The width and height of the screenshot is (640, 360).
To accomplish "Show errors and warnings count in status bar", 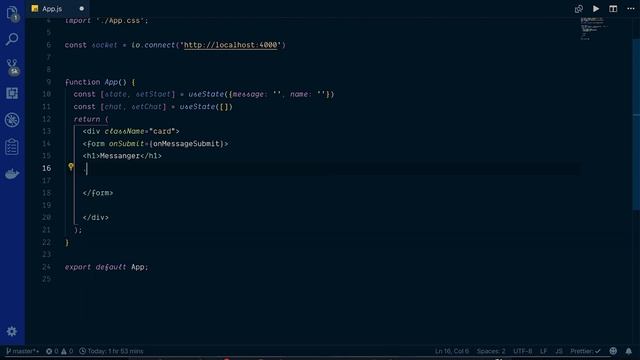I will (x=60, y=351).
